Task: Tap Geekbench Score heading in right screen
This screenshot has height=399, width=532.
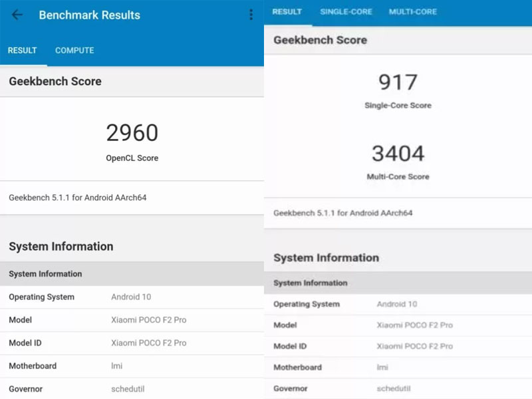Action: coord(321,40)
